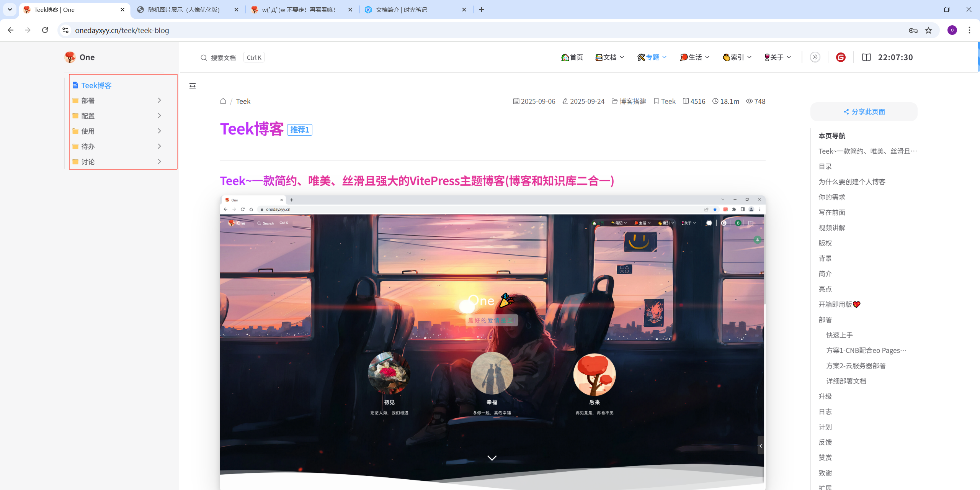Click the 分享此页面 share button
980x490 pixels.
[864, 112]
